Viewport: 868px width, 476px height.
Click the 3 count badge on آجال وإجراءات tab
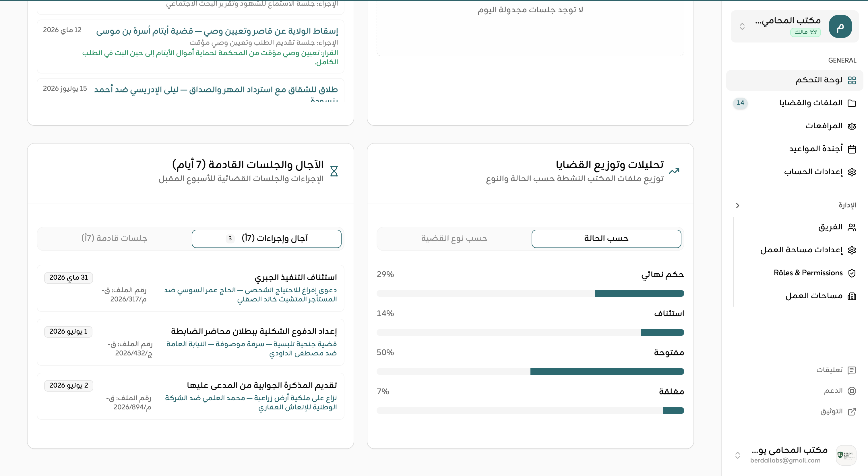pyautogui.click(x=230, y=238)
